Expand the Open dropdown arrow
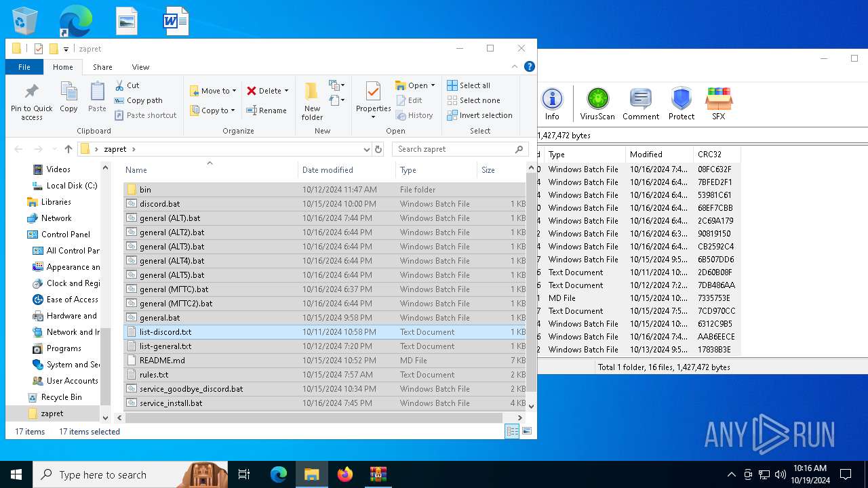868x488 pixels. (x=433, y=85)
